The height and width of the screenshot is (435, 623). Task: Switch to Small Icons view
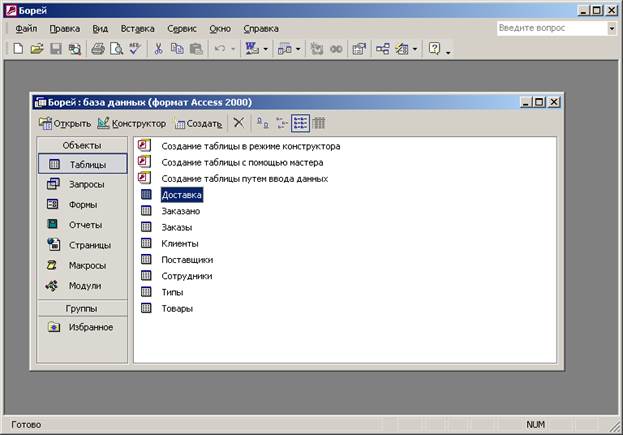pyautogui.click(x=281, y=123)
